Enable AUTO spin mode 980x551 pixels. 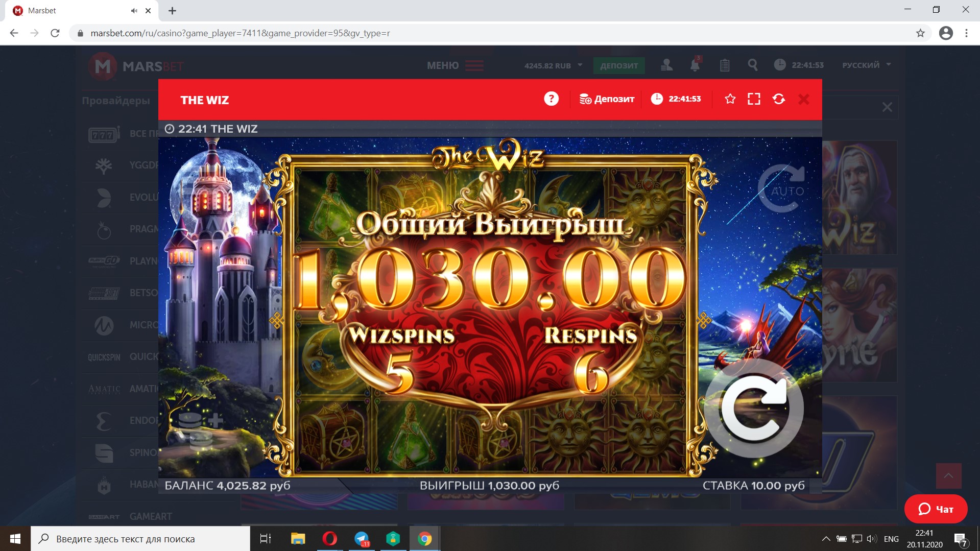click(x=782, y=189)
